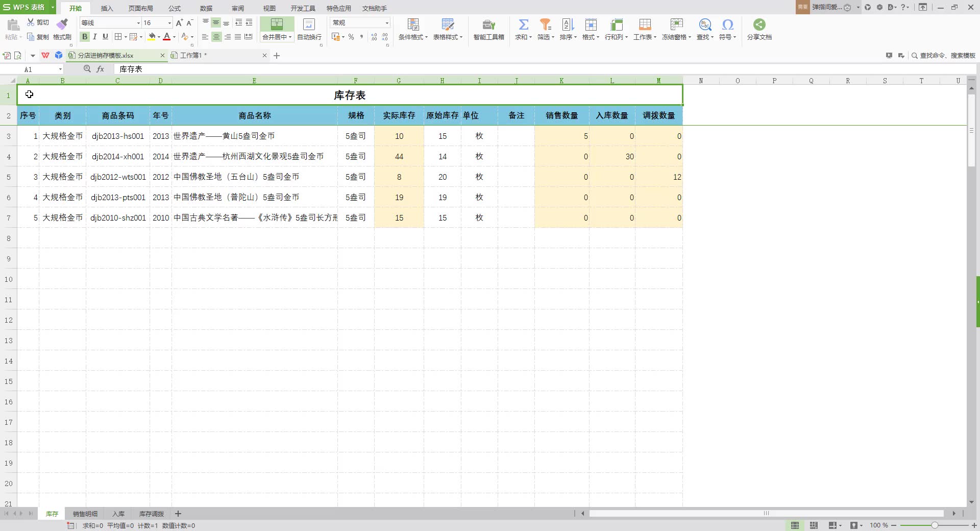This screenshot has height=531, width=980.
Task: Click the 复制 copy button
Action: (x=41, y=37)
